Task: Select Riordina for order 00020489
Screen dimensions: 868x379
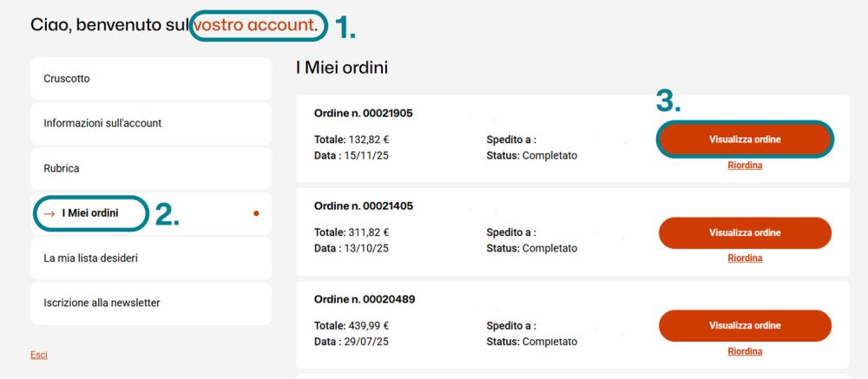Action: point(745,351)
